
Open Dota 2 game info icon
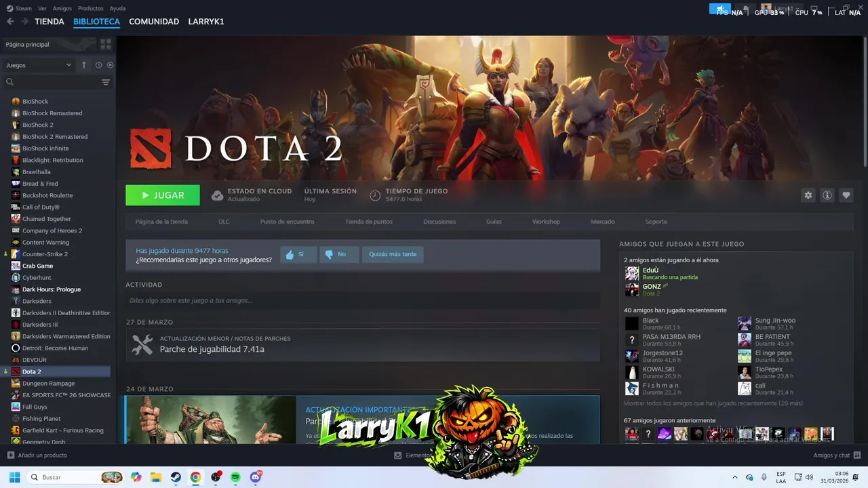tap(827, 195)
